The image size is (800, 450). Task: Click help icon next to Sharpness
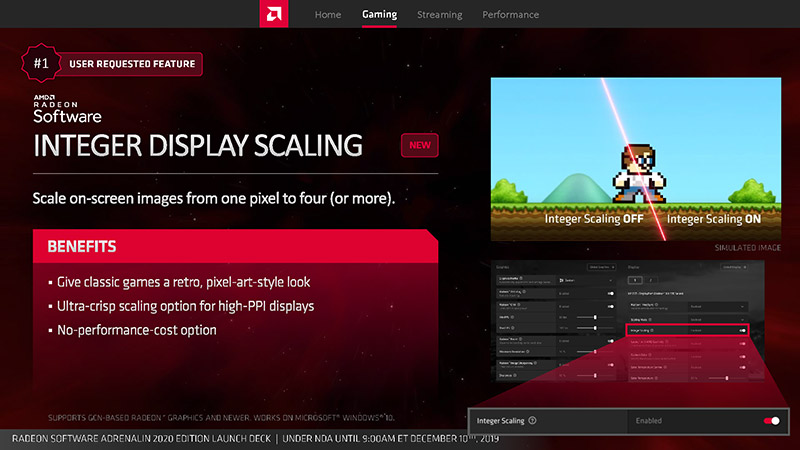point(515,375)
